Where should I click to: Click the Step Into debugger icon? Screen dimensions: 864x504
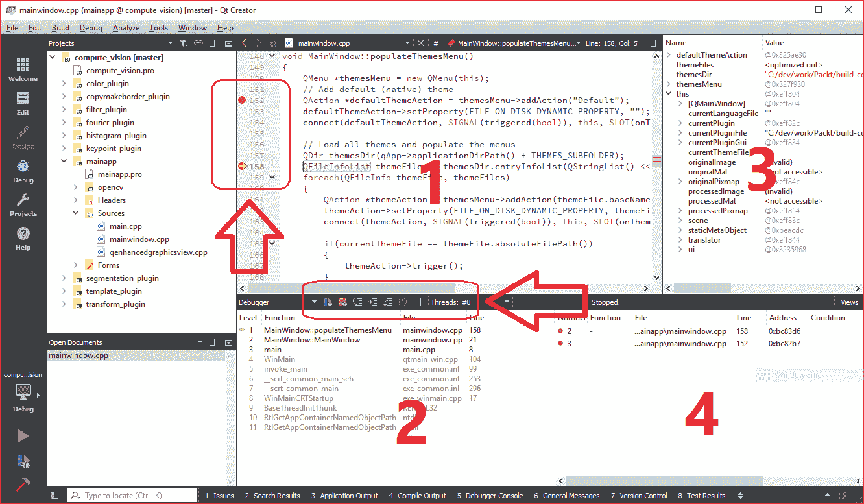(x=372, y=302)
